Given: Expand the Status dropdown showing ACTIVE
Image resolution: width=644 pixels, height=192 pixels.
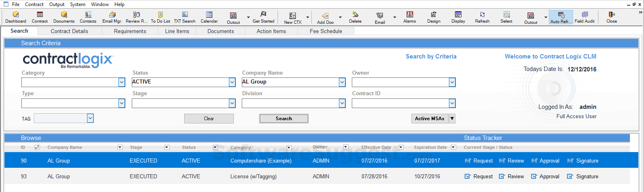Looking at the screenshot, I should [232, 82].
